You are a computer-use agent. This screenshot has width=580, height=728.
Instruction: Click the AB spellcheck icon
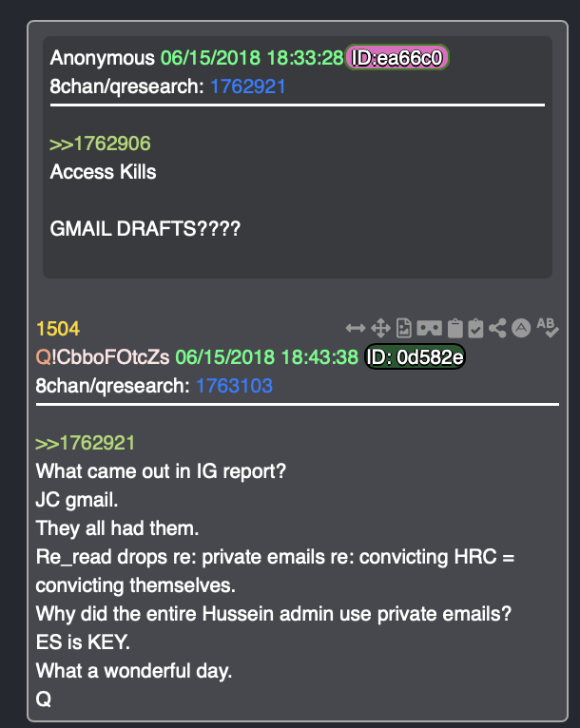tap(548, 327)
